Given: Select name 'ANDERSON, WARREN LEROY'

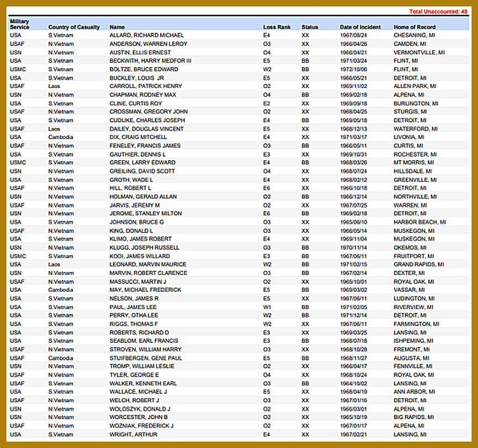Looking at the screenshot, I should pyautogui.click(x=148, y=44).
